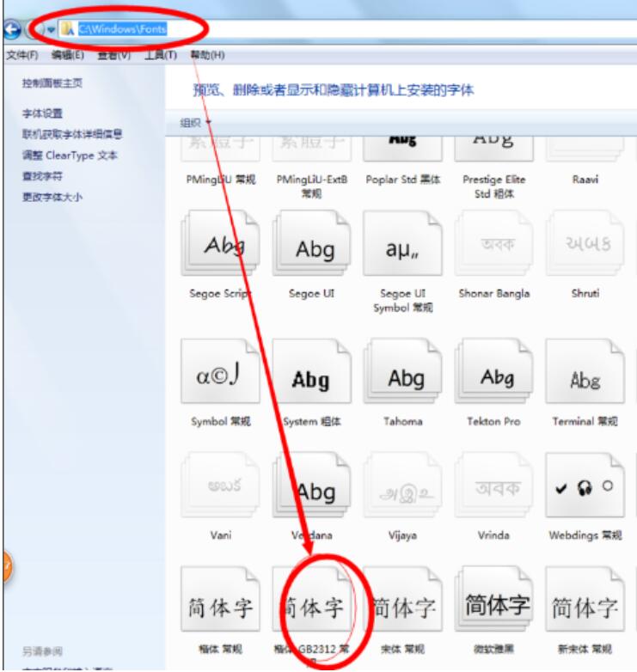Click the Vrinda font name label
The height and width of the screenshot is (672, 637).
(x=493, y=535)
